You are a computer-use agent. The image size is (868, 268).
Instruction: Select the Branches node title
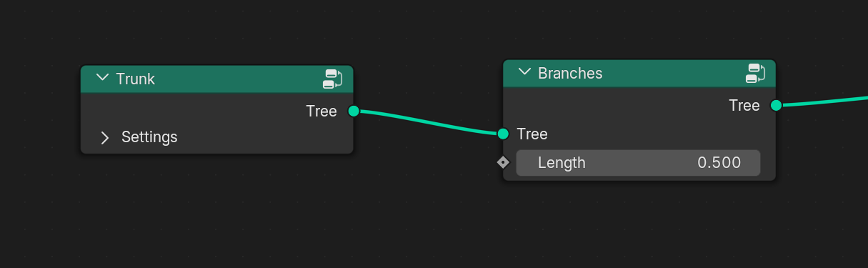(570, 73)
